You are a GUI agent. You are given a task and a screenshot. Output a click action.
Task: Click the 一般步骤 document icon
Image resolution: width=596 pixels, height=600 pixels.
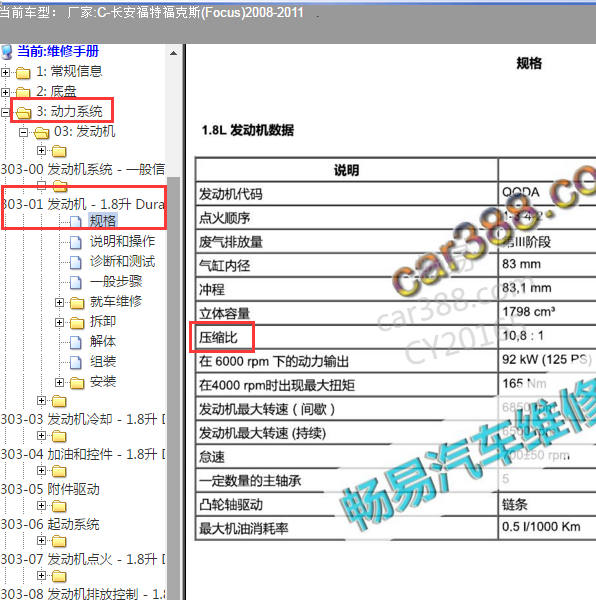(x=76, y=282)
